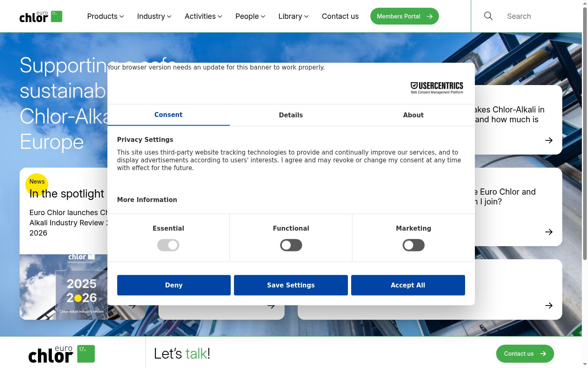Click the "Let's talk!" text
The image size is (588, 368).
point(182,354)
